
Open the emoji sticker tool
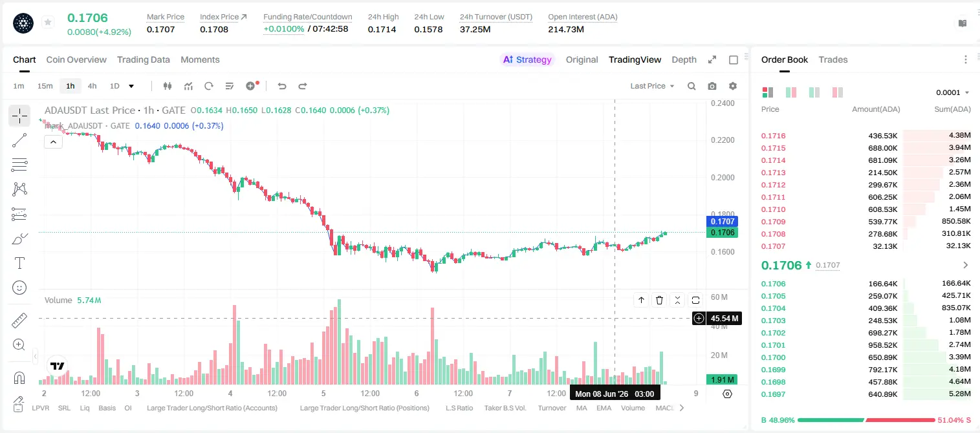(x=19, y=288)
